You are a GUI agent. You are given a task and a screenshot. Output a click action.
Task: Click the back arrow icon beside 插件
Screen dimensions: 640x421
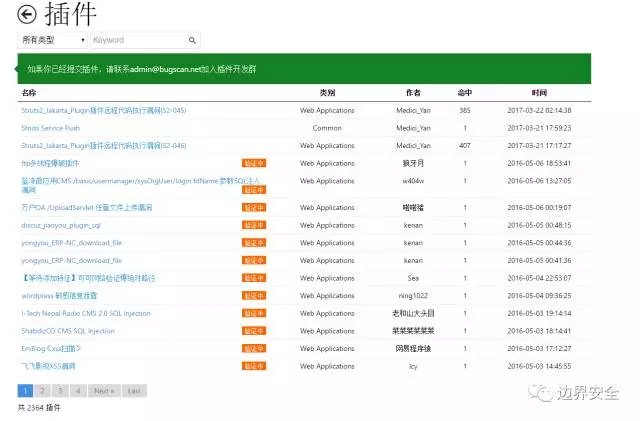tap(27, 14)
